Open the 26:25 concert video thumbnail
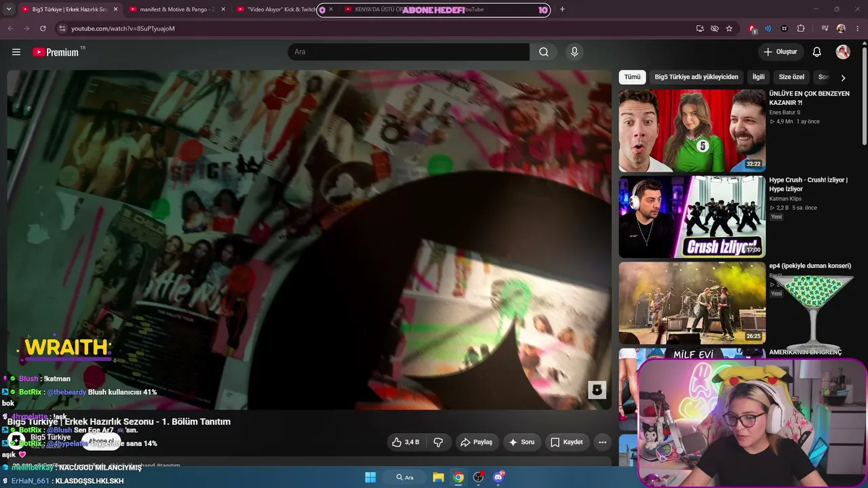Screen dimensions: 868x488 pyautogui.click(x=692, y=303)
